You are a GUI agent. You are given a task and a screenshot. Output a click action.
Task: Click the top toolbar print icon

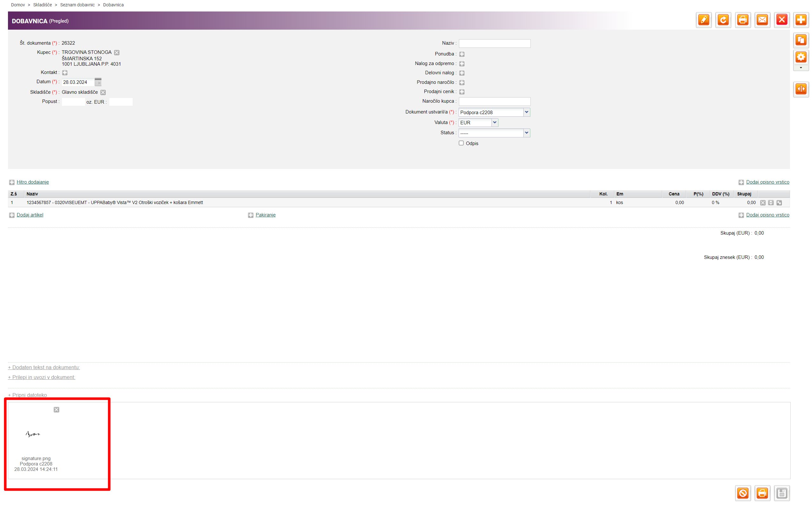tap(742, 20)
